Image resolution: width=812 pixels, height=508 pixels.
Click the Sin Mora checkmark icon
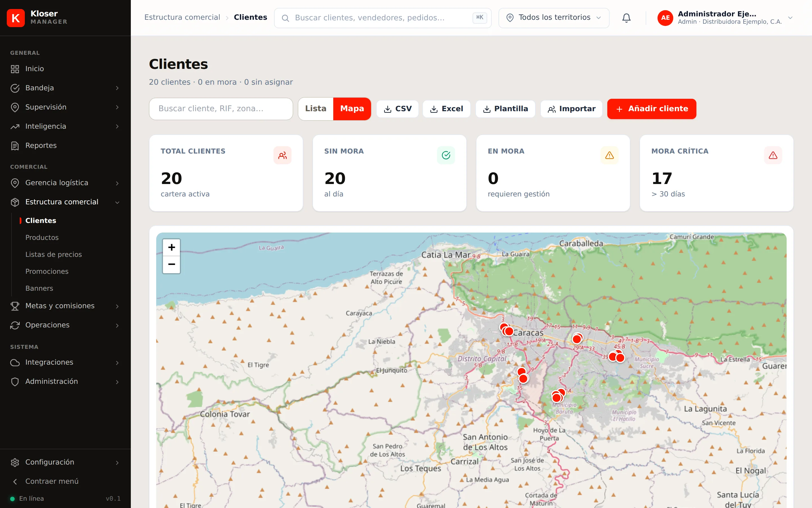coord(446,155)
